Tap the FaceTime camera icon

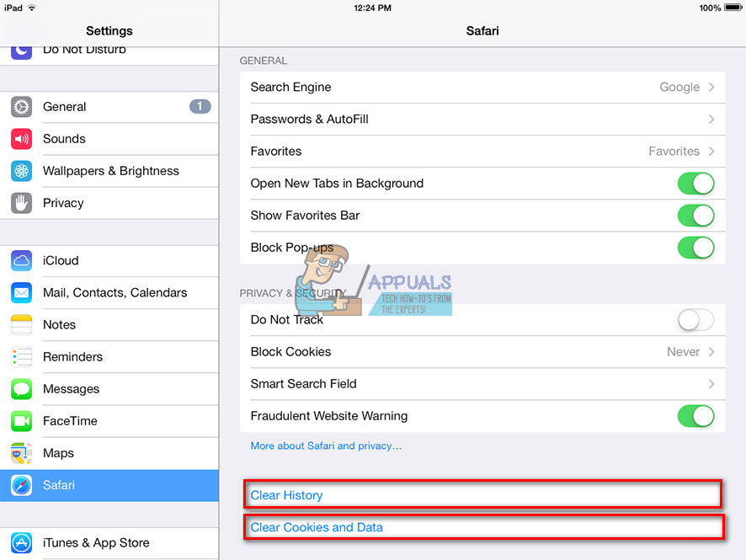(x=21, y=421)
